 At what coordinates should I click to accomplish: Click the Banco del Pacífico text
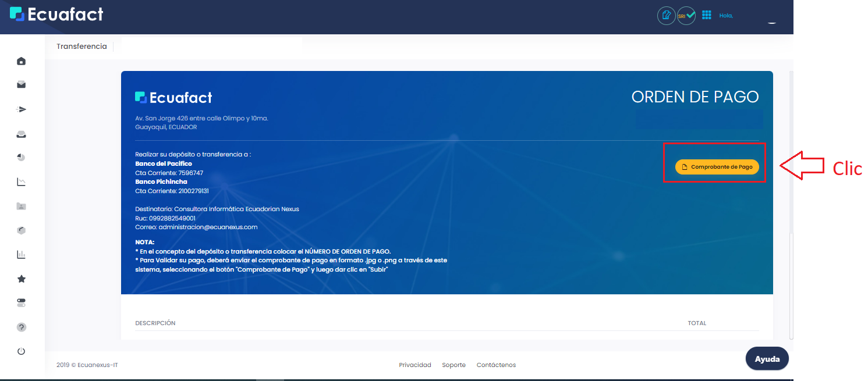click(x=164, y=163)
